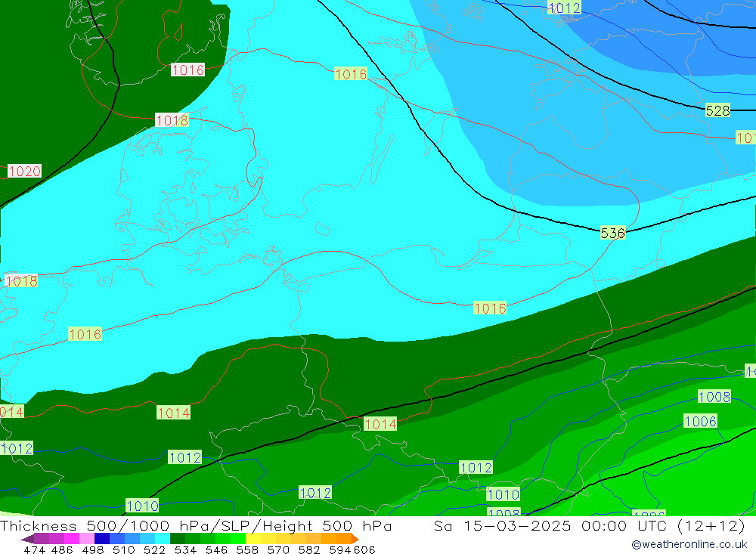Click the legend value 474
Screen dimensions: 756x554
[x=34, y=549]
